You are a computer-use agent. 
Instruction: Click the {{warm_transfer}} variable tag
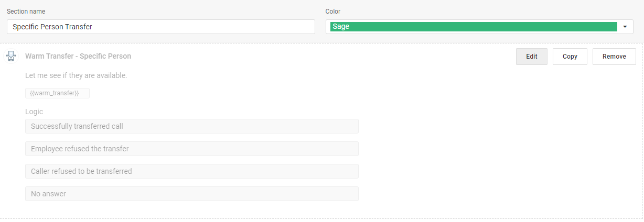click(58, 93)
